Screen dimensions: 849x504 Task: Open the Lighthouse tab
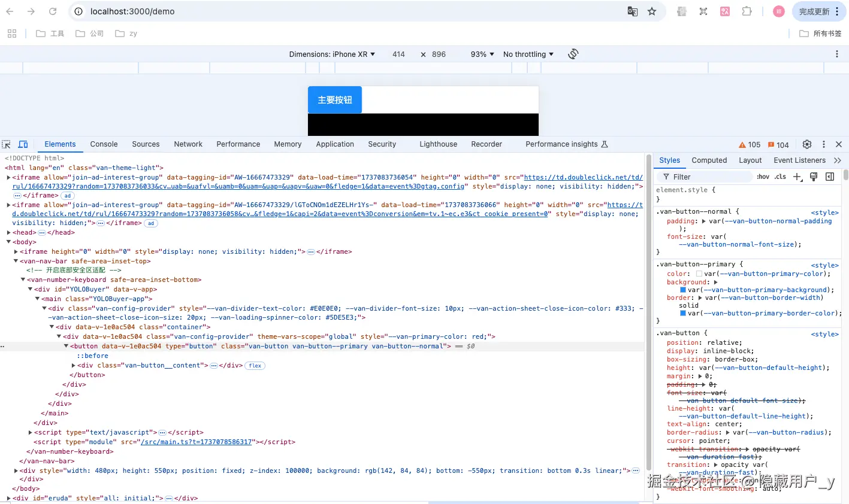tap(438, 144)
